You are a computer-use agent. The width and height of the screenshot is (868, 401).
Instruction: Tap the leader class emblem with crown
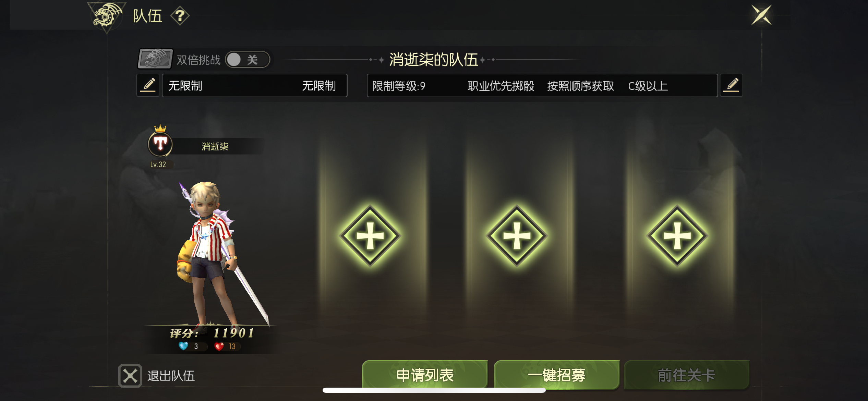click(x=160, y=142)
